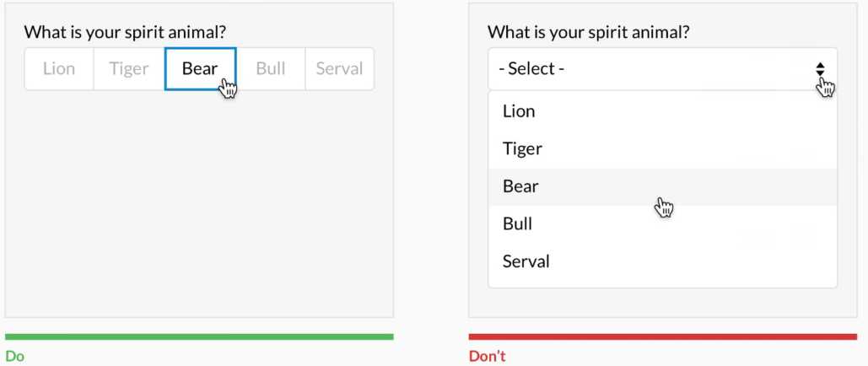Choose the highlighted Bear segment button
The width and height of the screenshot is (868, 366).
coord(201,68)
